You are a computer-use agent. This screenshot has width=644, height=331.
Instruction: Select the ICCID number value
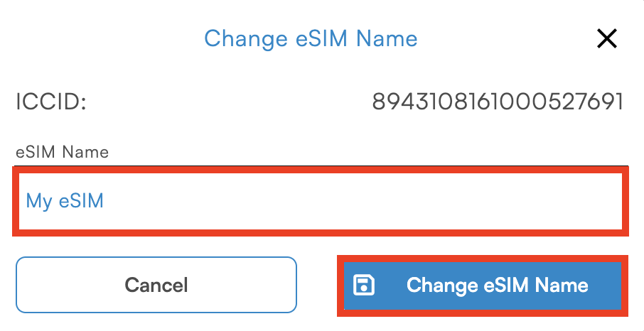(x=498, y=102)
